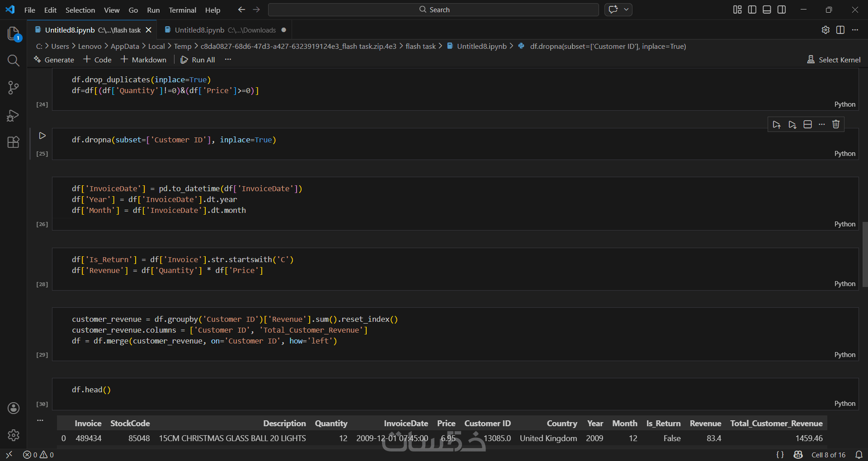Open more notebook toolbar actions
This screenshot has height=461, width=868.
[228, 60]
